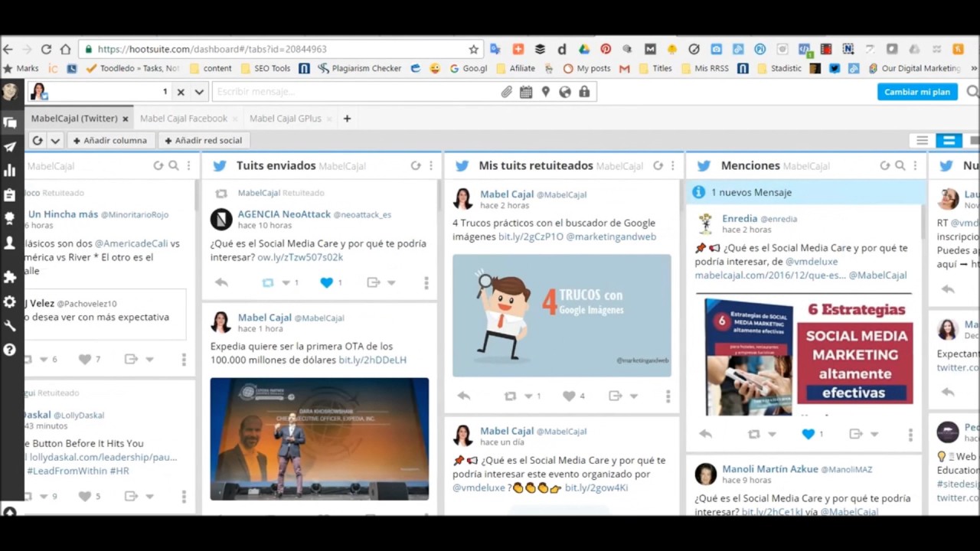Image resolution: width=980 pixels, height=551 pixels.
Task: Open the Analytics bar chart sidebar icon
Action: (9, 171)
